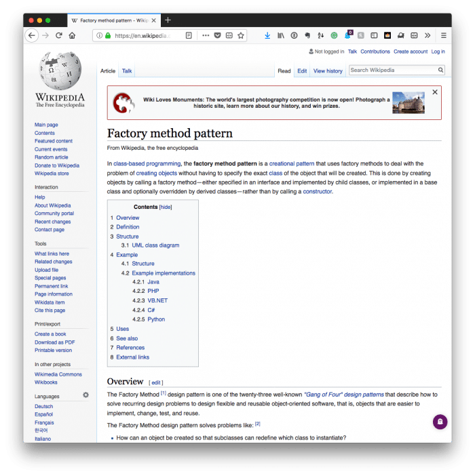This screenshot has height=476, width=475.
Task: Bookmark this page with the star icon
Action: tap(241, 35)
